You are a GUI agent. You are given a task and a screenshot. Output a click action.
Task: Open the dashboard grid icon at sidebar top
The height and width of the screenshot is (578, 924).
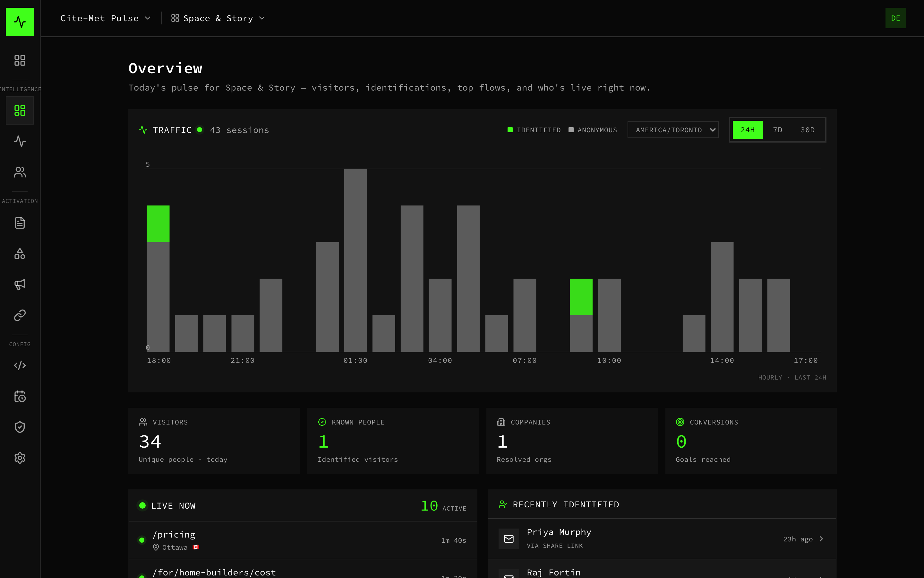click(20, 60)
